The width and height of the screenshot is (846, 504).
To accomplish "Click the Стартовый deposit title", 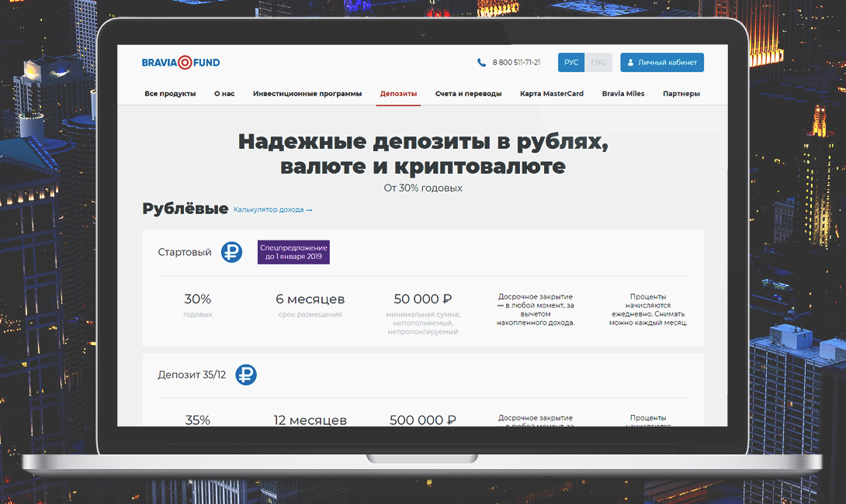I will (185, 252).
